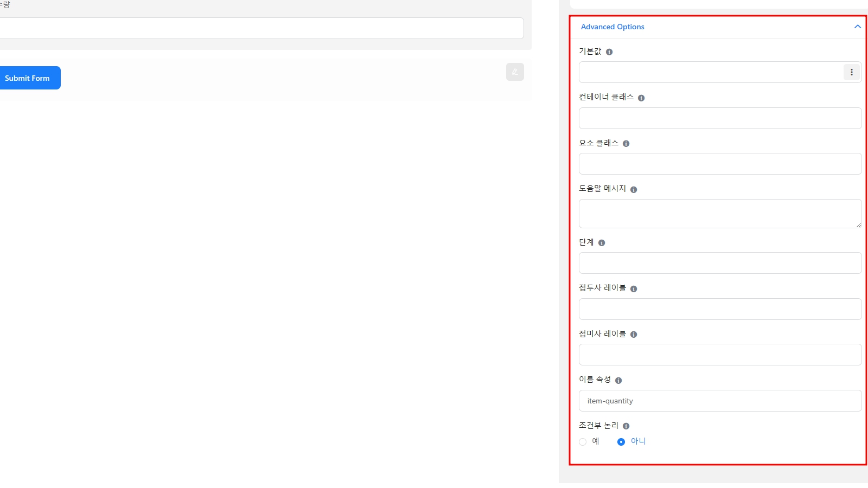Click the info icon next to 단계
This screenshot has height=488, width=868.
click(x=602, y=243)
